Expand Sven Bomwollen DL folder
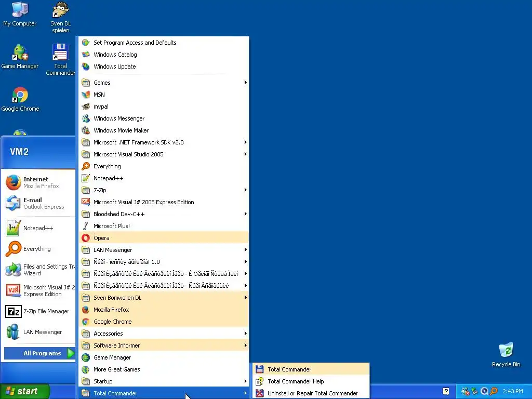Image resolution: width=532 pixels, height=399 pixels. pyautogui.click(x=164, y=298)
